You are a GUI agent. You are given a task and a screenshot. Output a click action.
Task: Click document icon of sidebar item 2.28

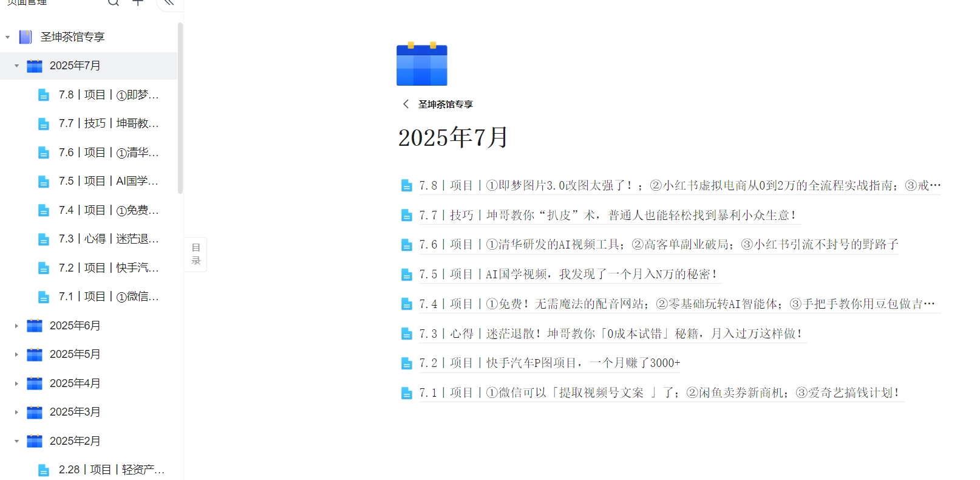(x=44, y=470)
